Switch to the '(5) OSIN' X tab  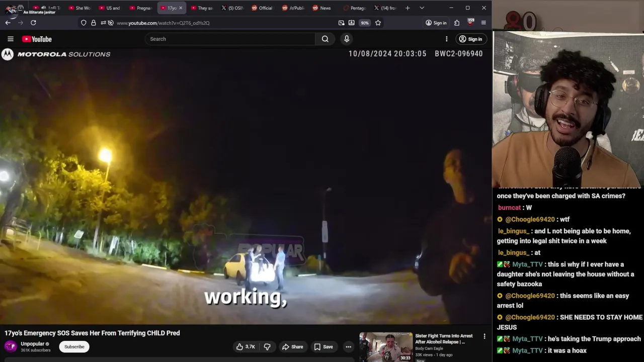coord(232,8)
